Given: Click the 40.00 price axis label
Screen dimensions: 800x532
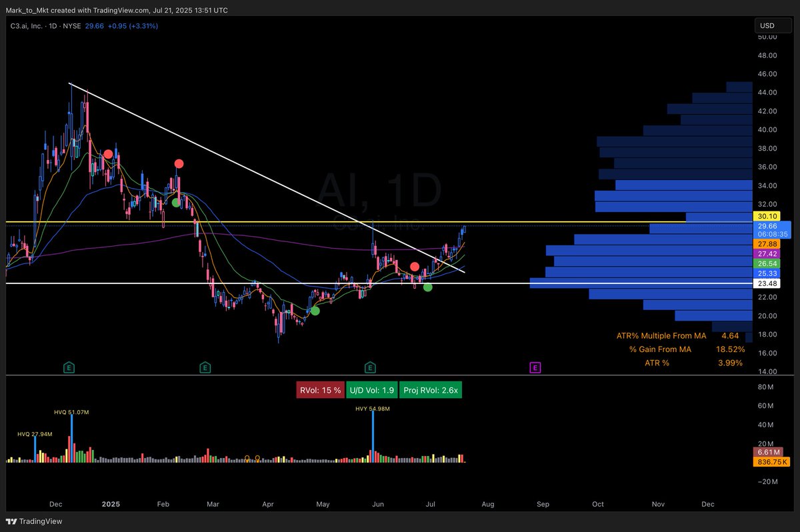Looking at the screenshot, I should [x=767, y=130].
